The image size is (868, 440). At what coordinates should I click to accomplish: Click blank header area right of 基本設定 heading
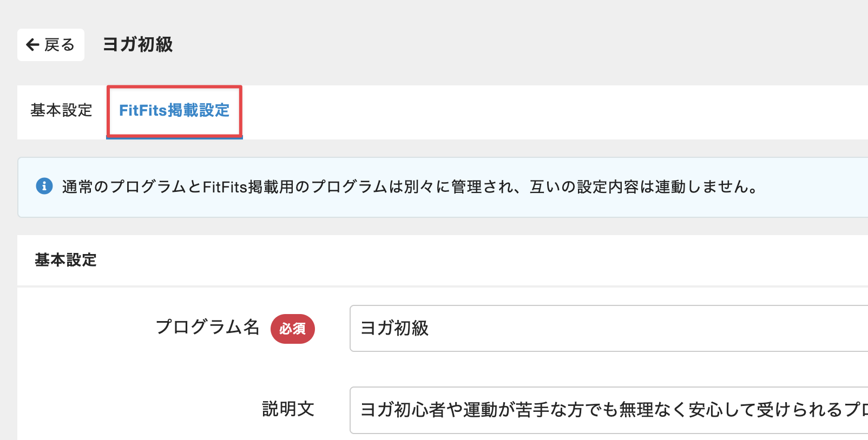click(487, 260)
